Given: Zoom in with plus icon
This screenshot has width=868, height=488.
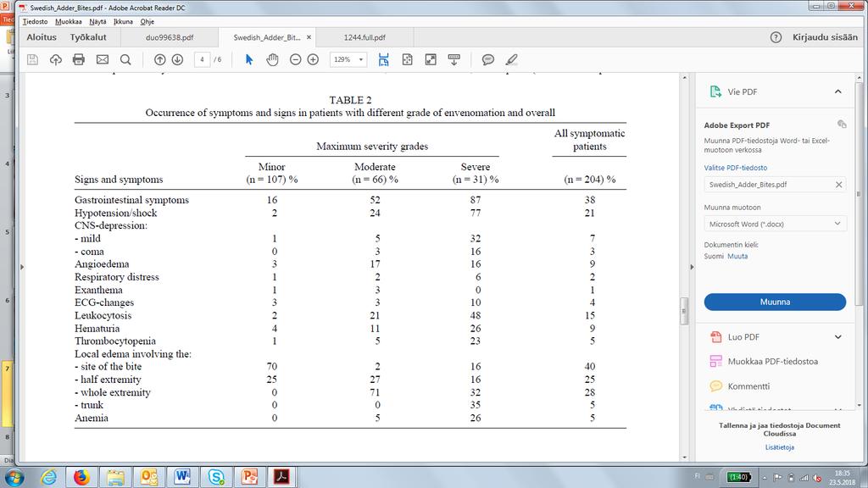Looking at the screenshot, I should [x=313, y=60].
